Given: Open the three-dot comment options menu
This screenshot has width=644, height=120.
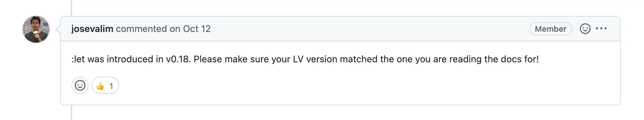Looking at the screenshot, I should (601, 29).
